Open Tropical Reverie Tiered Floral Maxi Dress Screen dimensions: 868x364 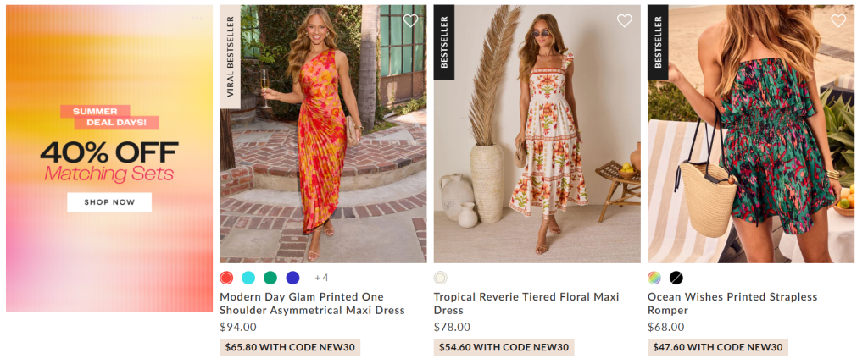tap(526, 303)
